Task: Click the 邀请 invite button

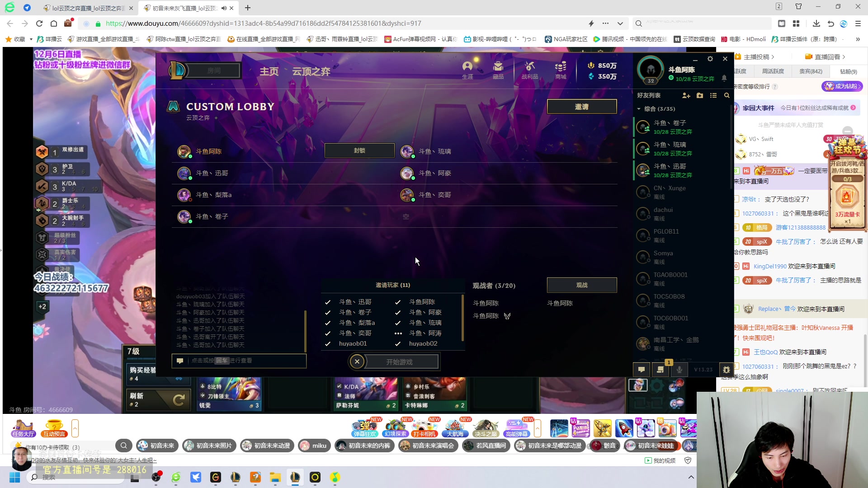Action: (581, 107)
